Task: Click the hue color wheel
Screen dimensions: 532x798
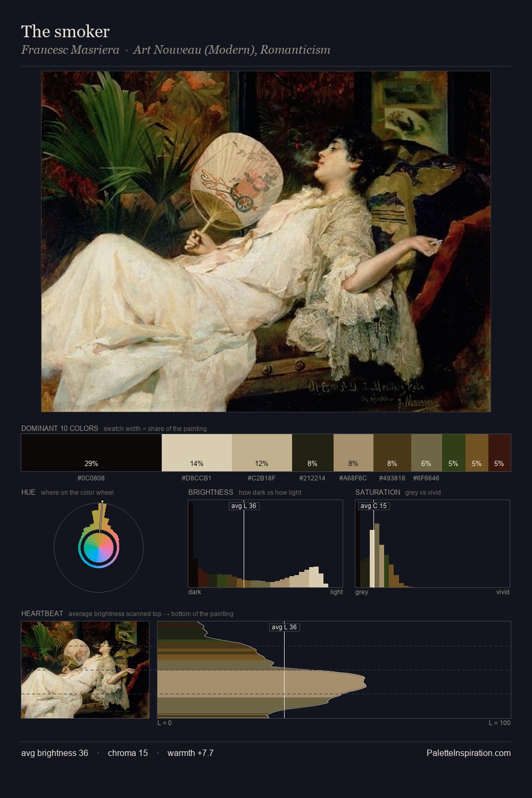Action: [98, 547]
